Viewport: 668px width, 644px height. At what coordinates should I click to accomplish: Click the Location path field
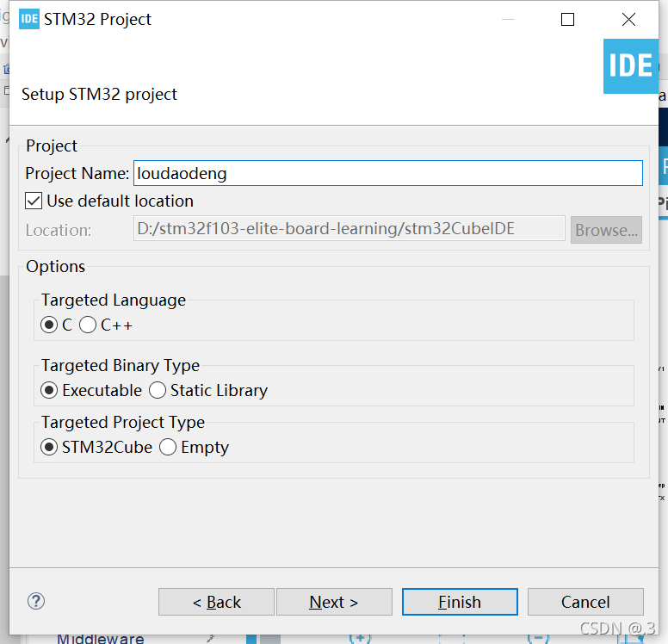tap(349, 229)
